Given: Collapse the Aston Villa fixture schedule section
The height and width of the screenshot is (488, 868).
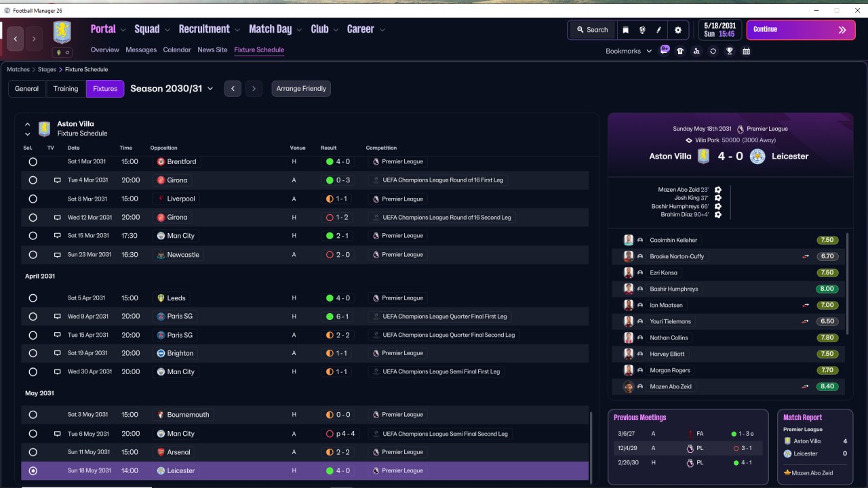Looking at the screenshot, I should [x=28, y=125].
